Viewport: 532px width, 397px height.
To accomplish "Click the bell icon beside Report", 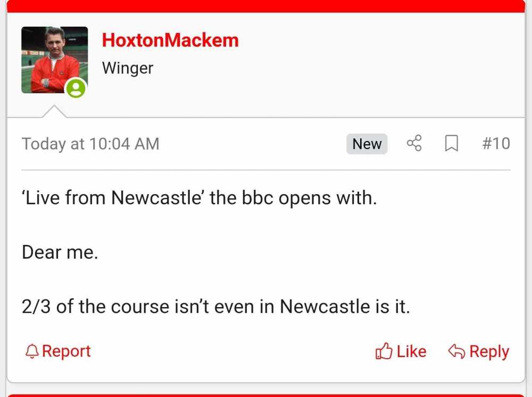I will tap(32, 351).
